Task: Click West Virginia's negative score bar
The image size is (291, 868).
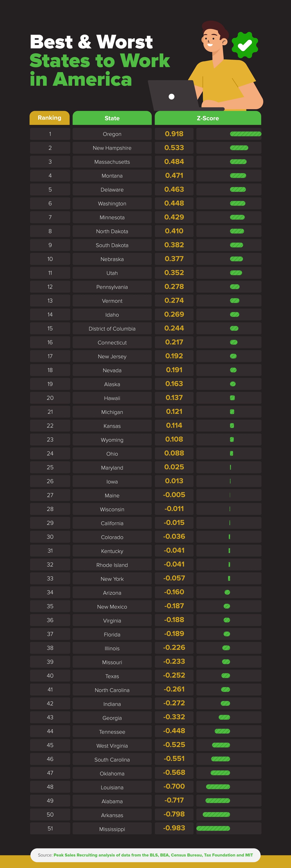Action: tap(221, 745)
